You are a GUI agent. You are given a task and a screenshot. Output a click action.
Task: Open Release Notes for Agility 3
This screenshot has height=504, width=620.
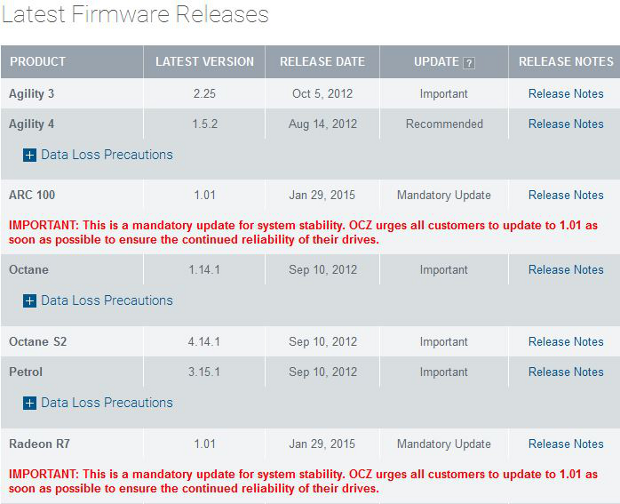pyautogui.click(x=566, y=94)
